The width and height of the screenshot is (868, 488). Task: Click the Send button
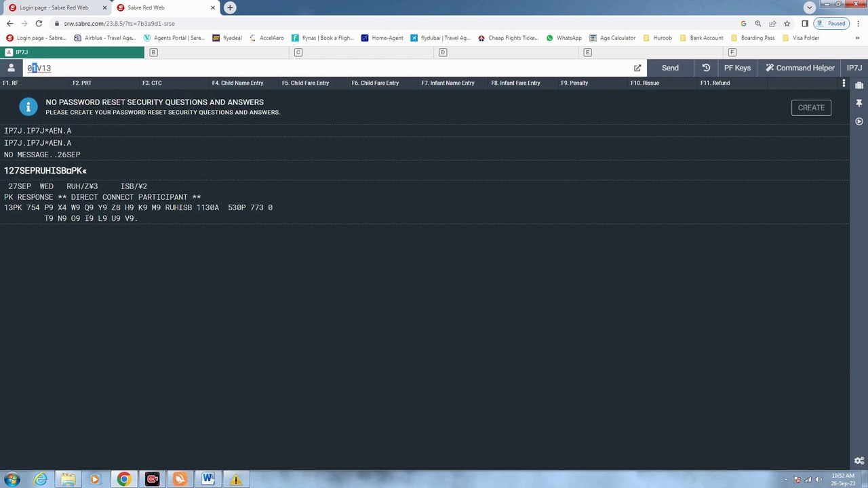tap(670, 68)
